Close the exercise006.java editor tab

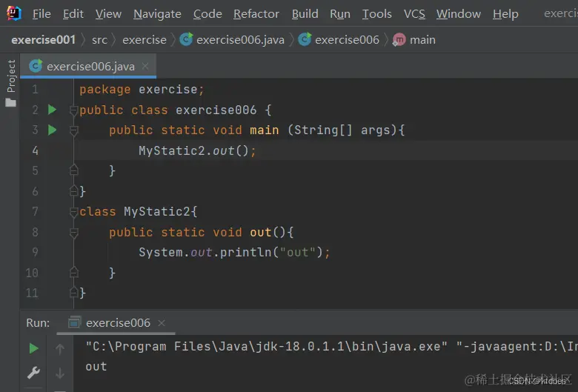coord(145,67)
